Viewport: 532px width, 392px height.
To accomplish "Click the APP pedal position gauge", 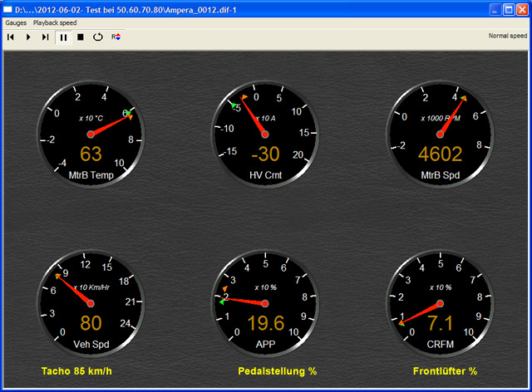I will click(265, 302).
